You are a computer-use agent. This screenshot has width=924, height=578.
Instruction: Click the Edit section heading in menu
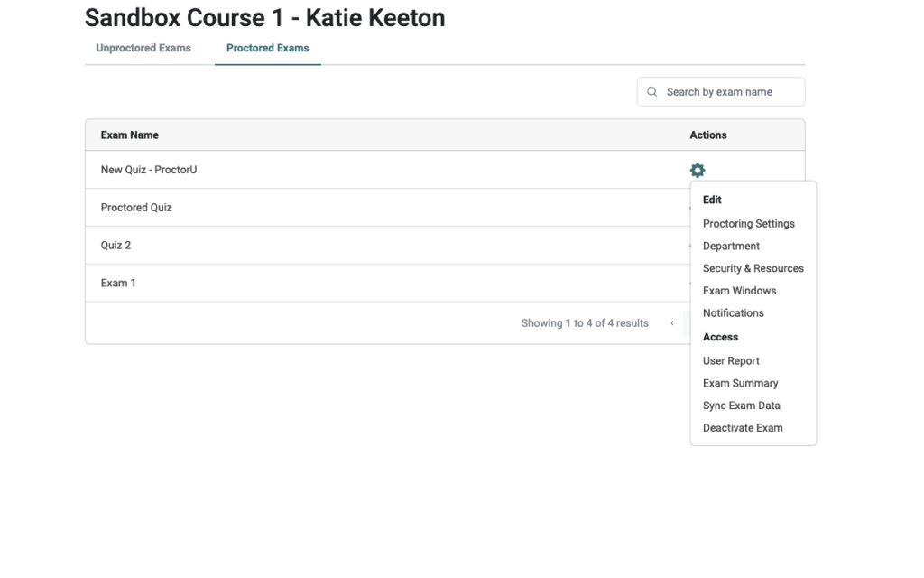pyautogui.click(x=712, y=200)
